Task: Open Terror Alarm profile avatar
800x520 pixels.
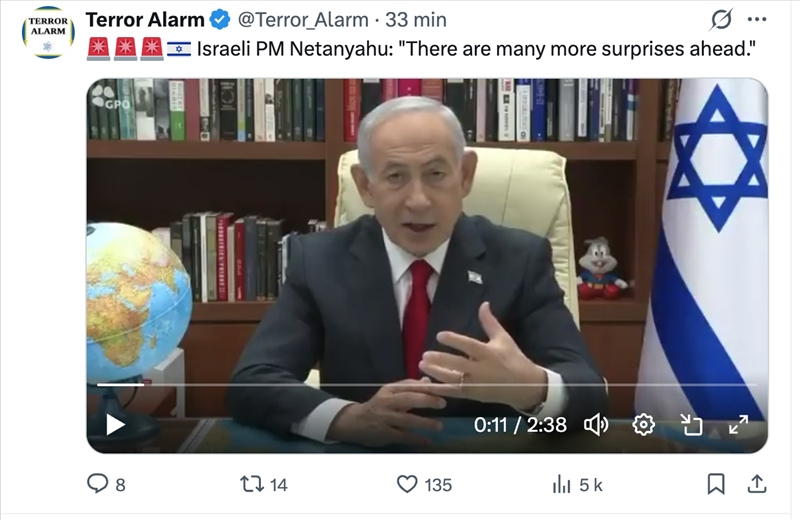Action: (48, 32)
